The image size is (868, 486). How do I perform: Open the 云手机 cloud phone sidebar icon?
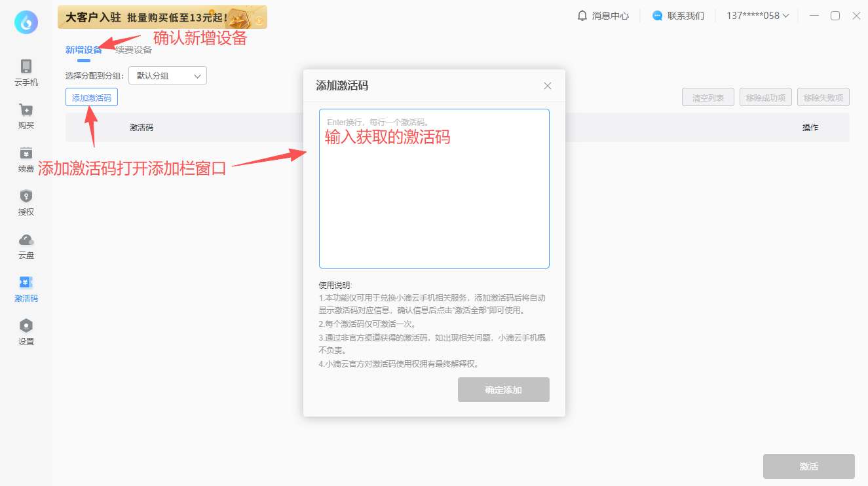[x=26, y=66]
